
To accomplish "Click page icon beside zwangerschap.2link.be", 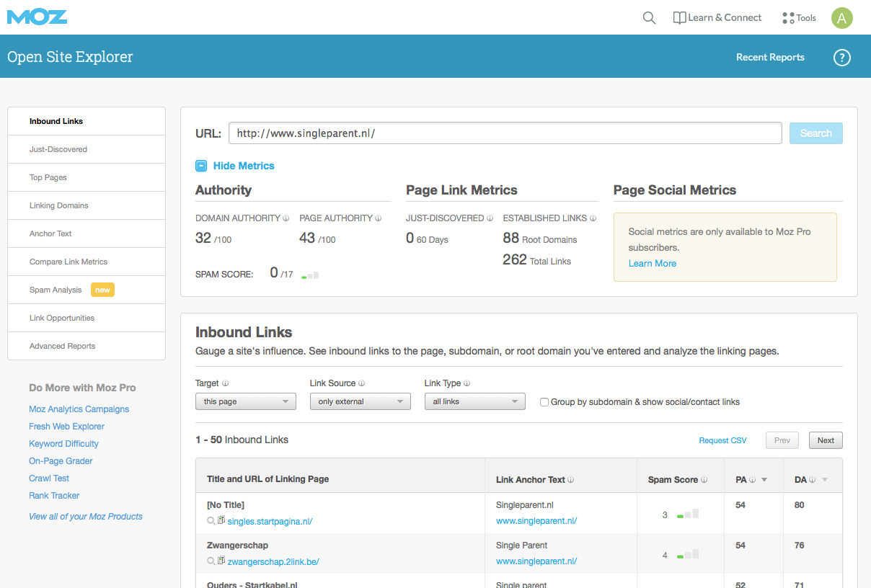I will [x=221, y=561].
